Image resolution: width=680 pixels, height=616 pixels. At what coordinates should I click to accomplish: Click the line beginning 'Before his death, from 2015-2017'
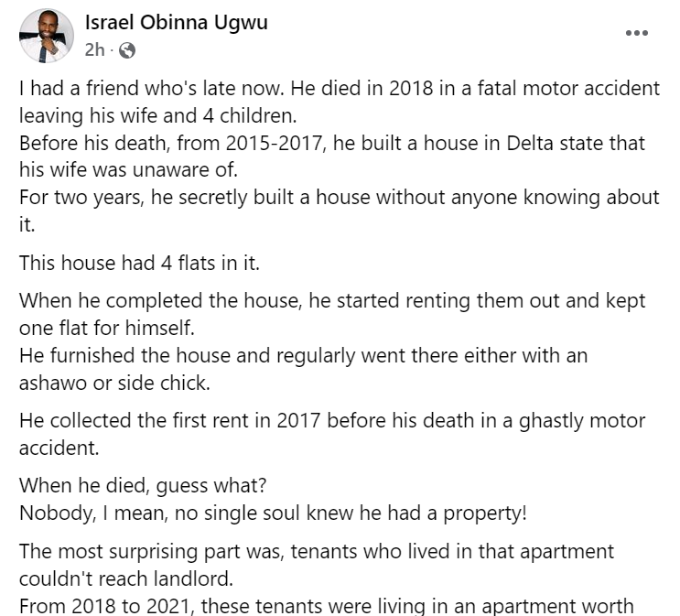coord(332,143)
